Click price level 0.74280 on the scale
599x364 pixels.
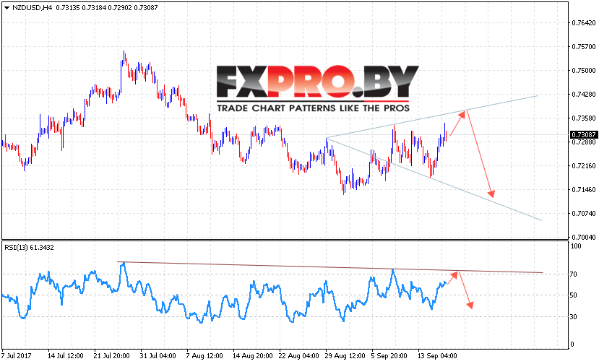point(584,95)
